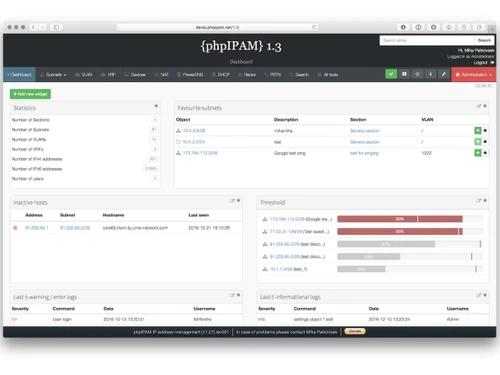Screen dimensions: 500x375
Task: Click the green button in 10.4.2.0/24 row
Action: [478, 142]
